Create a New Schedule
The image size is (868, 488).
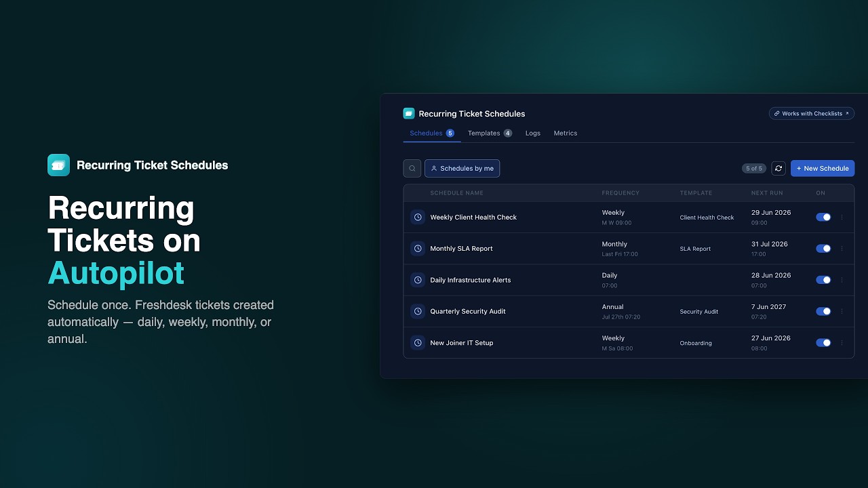[823, 168]
